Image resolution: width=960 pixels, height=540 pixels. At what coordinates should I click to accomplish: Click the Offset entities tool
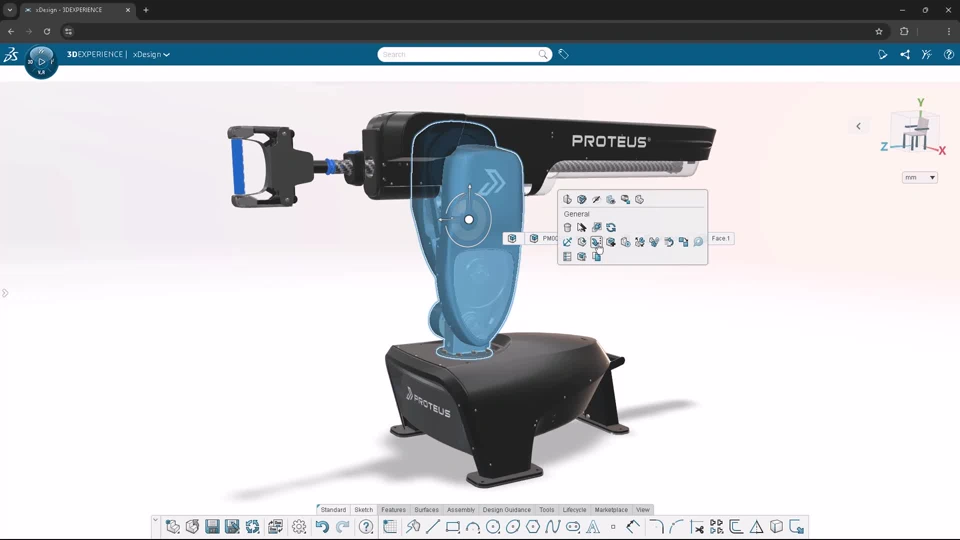click(x=737, y=527)
